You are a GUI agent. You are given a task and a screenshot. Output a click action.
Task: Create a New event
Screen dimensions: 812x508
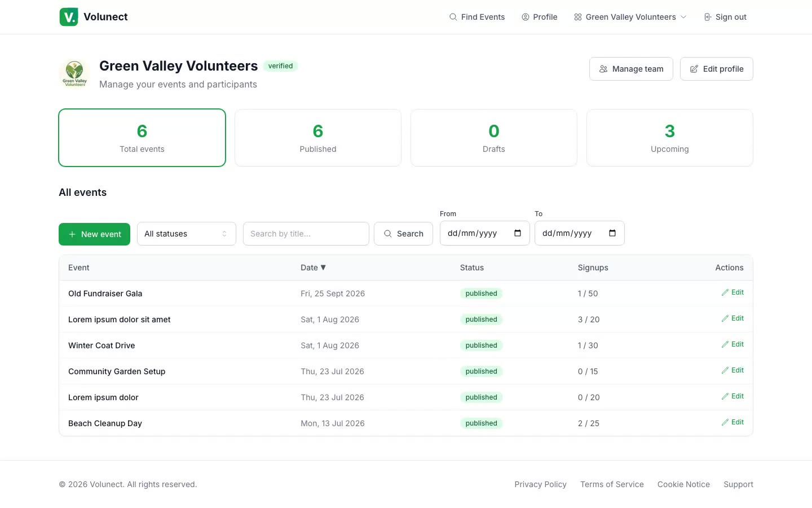pyautogui.click(x=94, y=234)
